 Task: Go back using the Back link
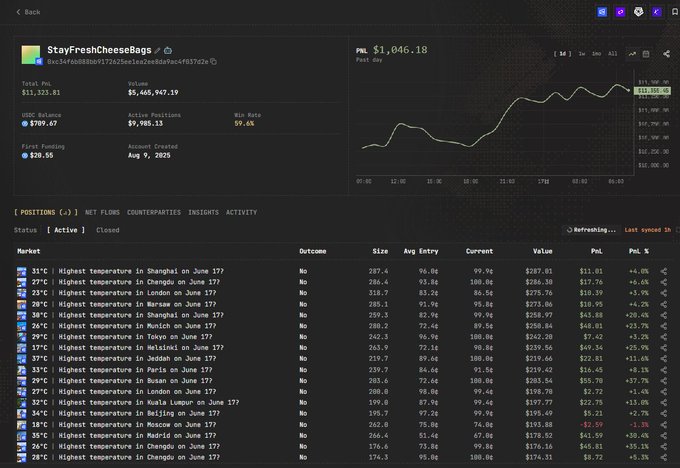(x=28, y=12)
